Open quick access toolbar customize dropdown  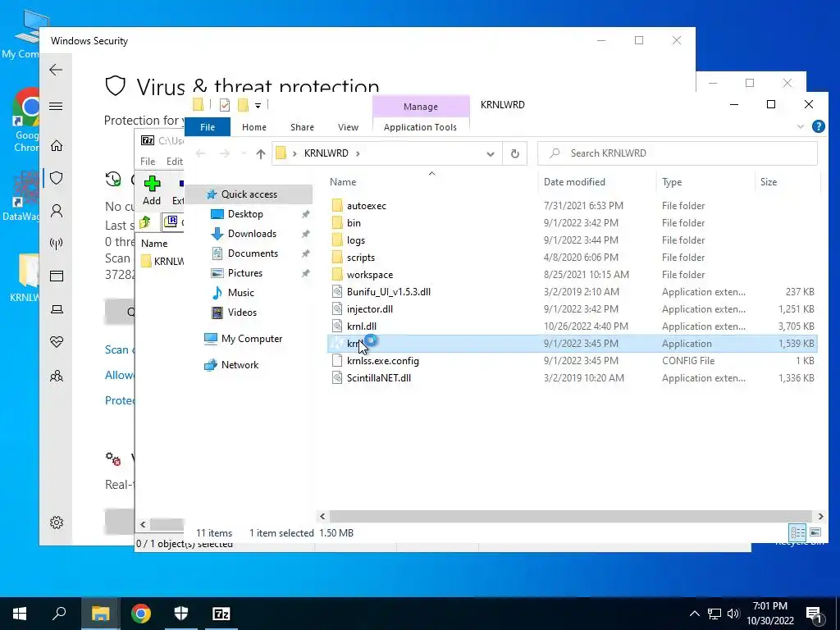click(258, 105)
